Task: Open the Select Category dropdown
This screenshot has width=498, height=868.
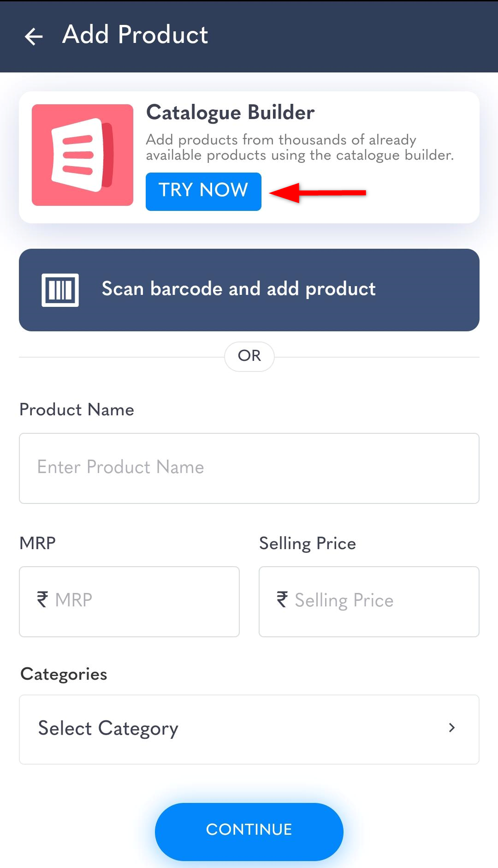Action: [249, 729]
